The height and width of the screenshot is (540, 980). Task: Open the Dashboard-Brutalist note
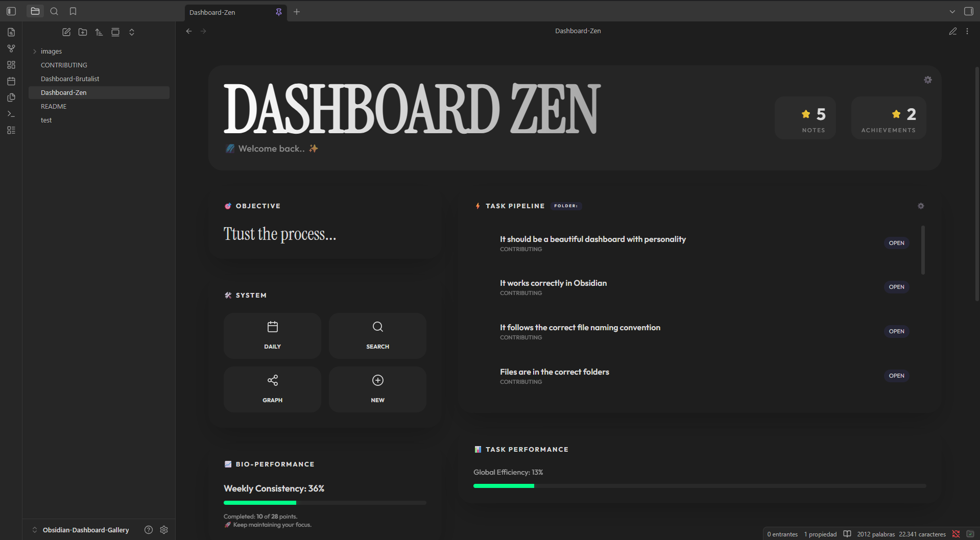point(99,79)
